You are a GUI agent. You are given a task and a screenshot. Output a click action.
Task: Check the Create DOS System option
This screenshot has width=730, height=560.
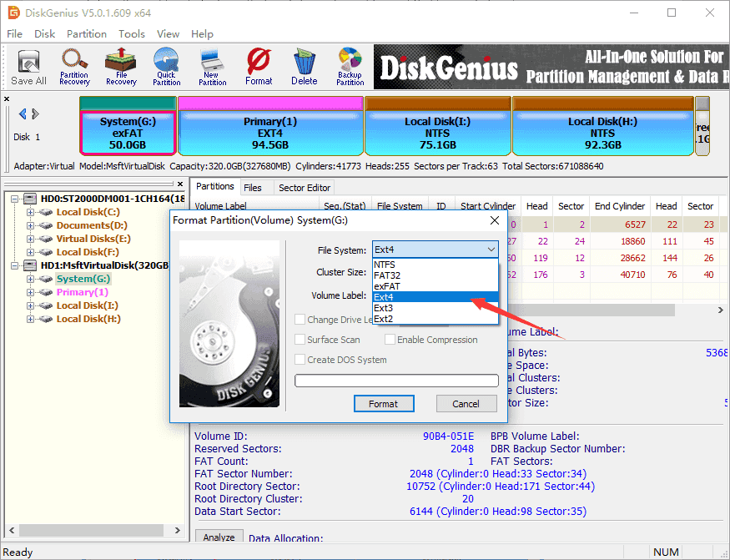300,360
